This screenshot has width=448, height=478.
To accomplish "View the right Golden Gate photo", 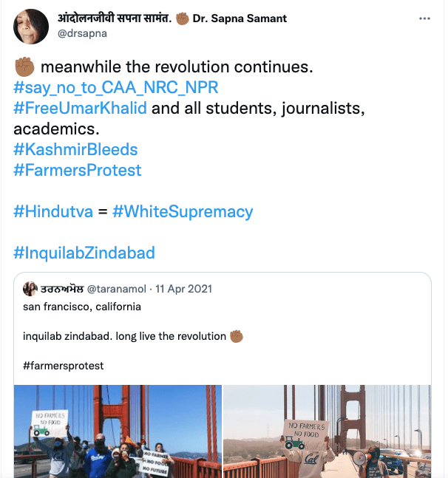I will point(327,431).
